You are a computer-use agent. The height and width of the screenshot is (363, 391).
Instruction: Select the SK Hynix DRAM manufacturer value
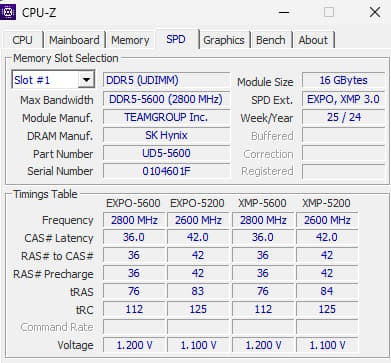166,135
